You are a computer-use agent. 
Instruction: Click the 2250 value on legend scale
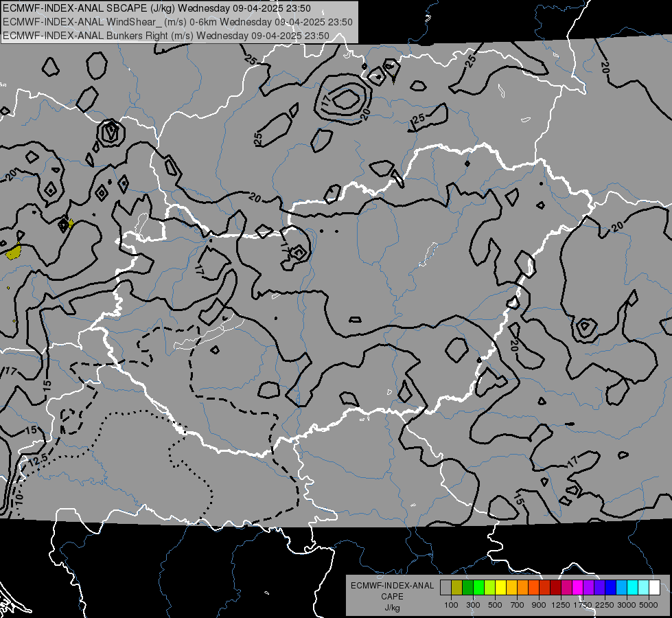[x=605, y=605]
